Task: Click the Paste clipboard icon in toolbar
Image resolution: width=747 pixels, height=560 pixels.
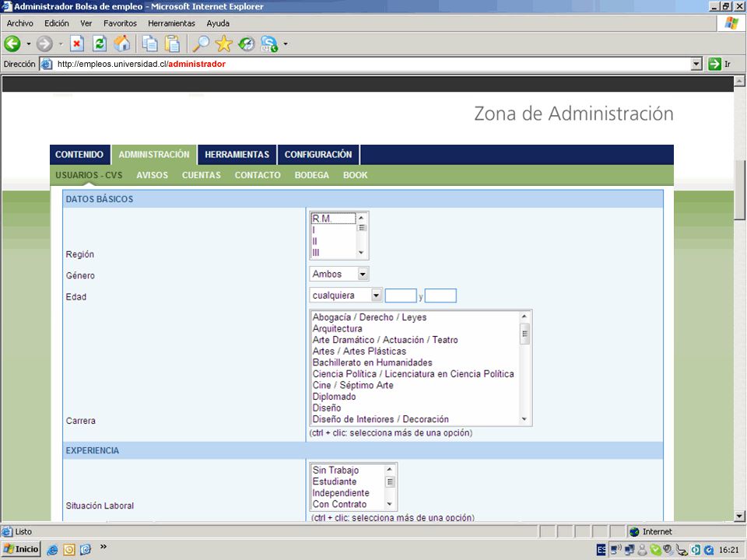Action: pos(172,44)
